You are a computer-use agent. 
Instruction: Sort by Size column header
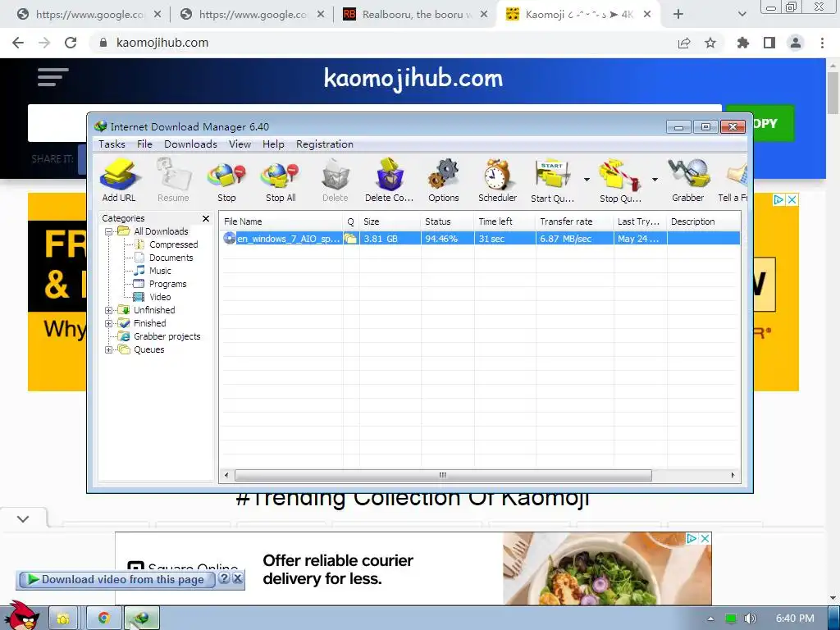(x=390, y=221)
